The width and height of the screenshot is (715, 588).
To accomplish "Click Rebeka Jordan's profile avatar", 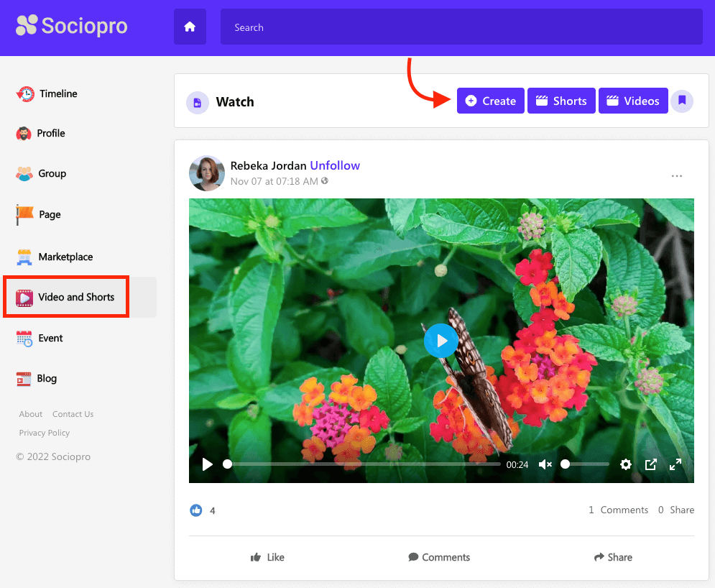I will [x=207, y=173].
